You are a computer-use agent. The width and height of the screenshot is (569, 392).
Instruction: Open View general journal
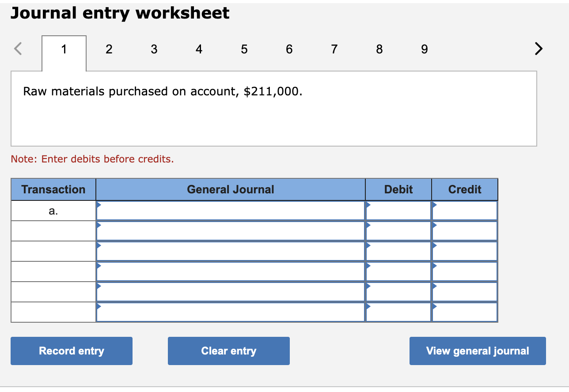(x=477, y=351)
